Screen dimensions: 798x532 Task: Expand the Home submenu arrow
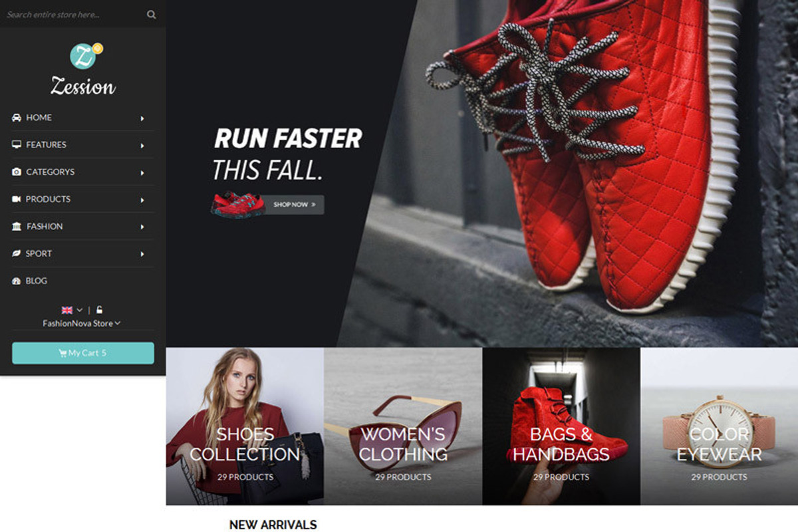(x=142, y=118)
